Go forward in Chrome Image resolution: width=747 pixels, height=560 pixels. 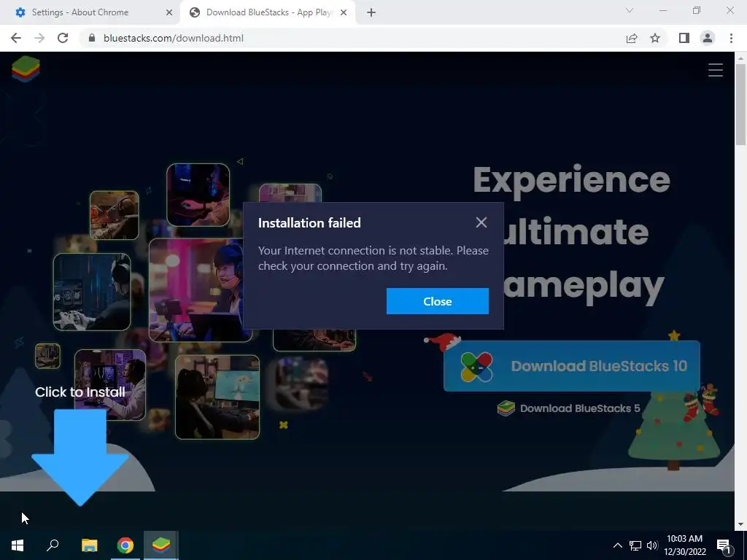pos(39,38)
